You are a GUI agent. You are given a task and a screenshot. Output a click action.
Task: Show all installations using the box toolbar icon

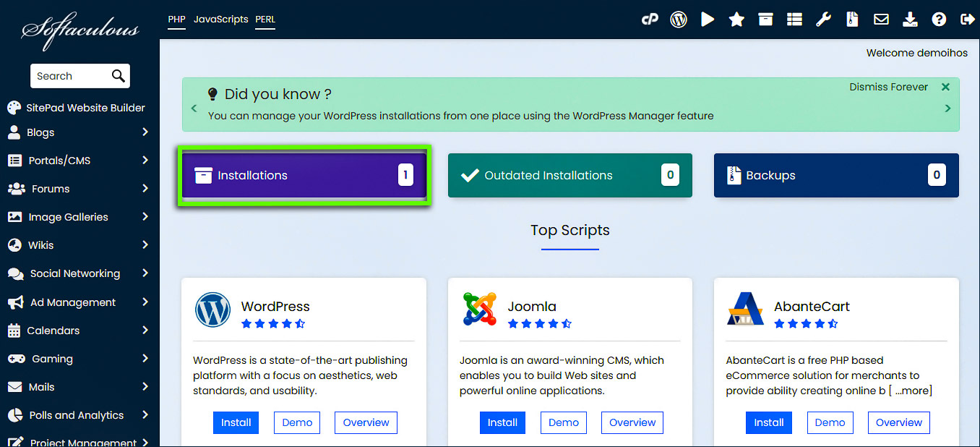coord(765,20)
